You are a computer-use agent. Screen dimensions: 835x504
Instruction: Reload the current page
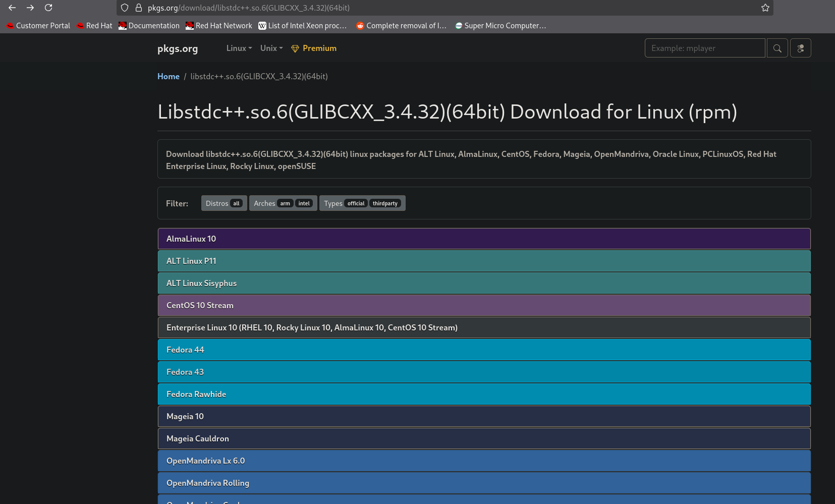tap(48, 8)
